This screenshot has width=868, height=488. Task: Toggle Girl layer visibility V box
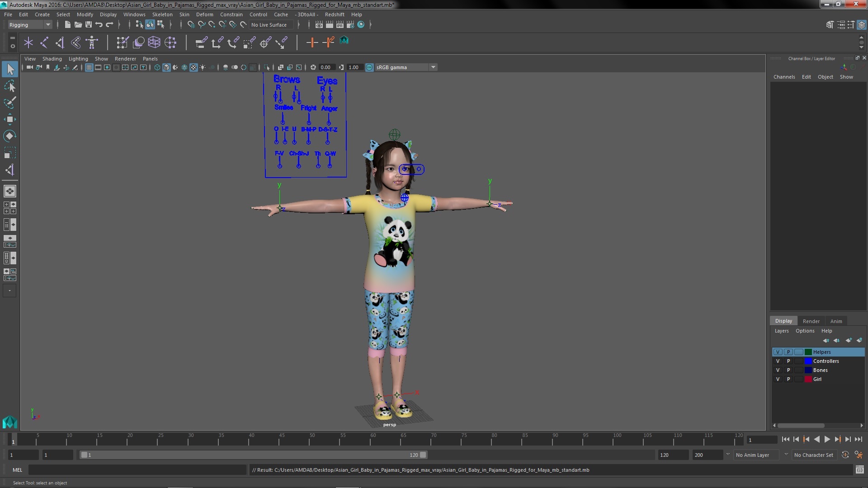pos(778,379)
